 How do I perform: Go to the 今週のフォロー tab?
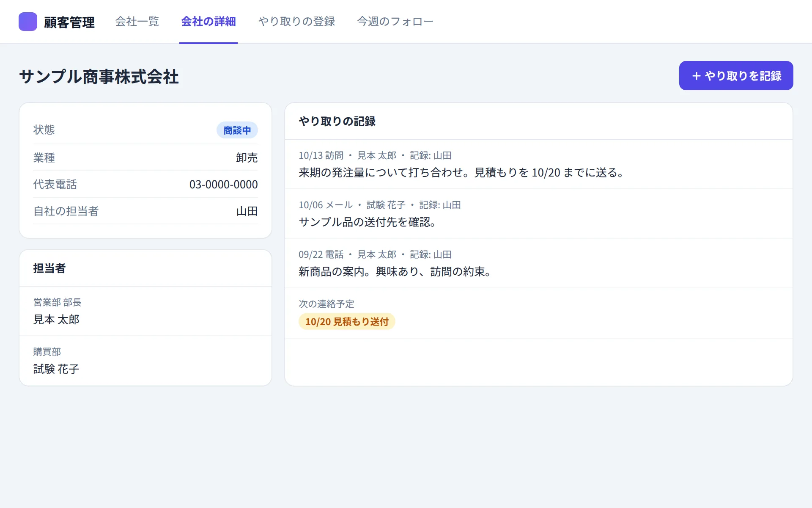coord(395,22)
